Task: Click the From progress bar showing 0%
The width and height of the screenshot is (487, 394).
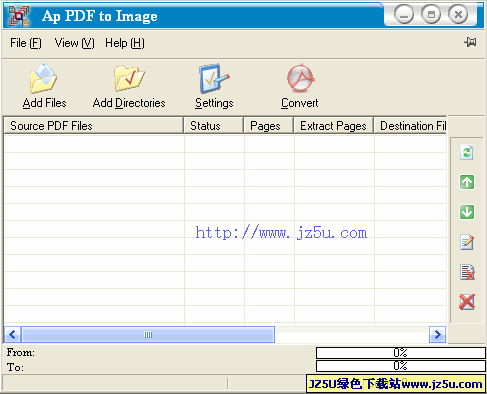Action: coord(400,353)
